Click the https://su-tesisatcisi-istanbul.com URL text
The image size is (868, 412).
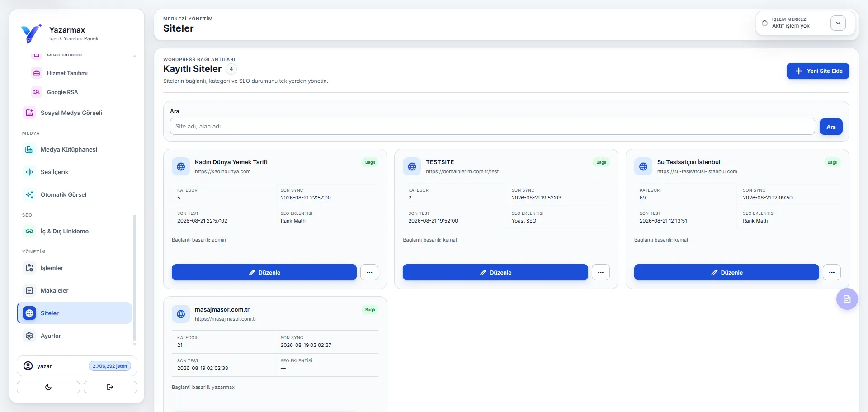point(697,172)
